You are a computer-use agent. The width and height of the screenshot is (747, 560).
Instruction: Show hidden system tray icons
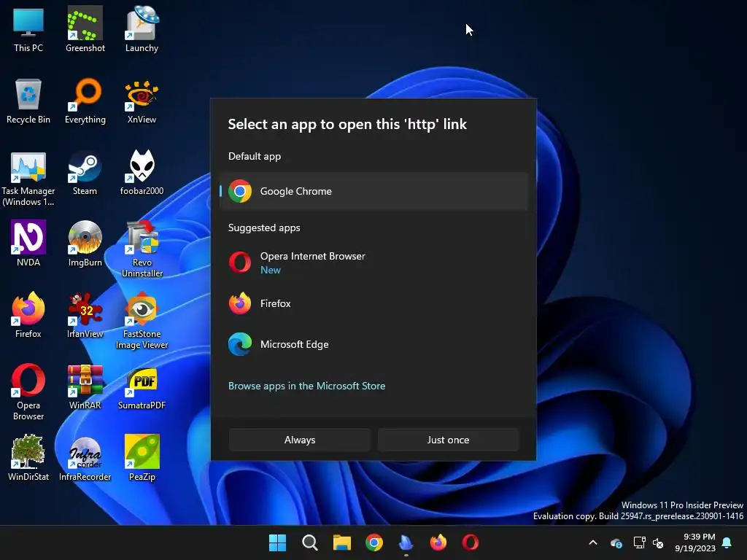[593, 542]
